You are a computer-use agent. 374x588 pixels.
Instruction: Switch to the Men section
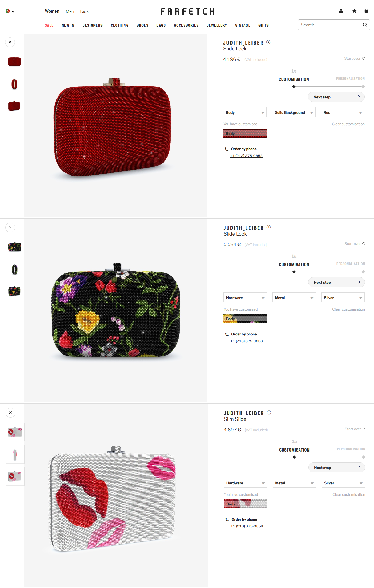(70, 11)
